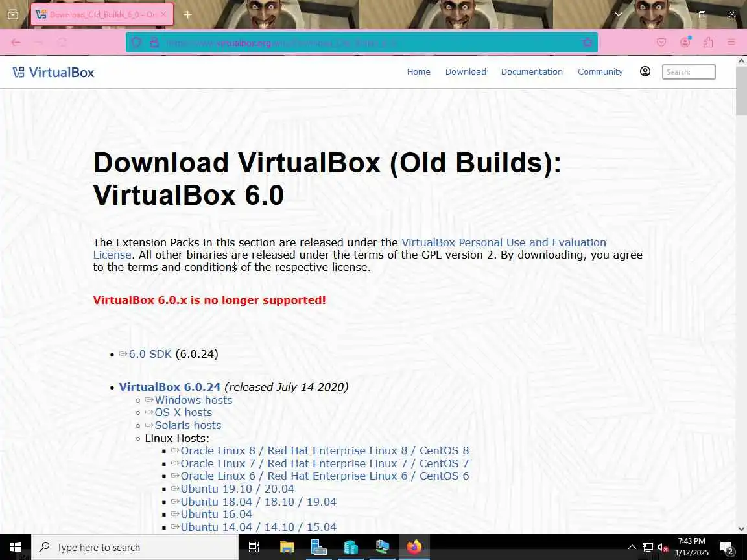Click the padlock site information icon
747x560 pixels.
coord(154,42)
